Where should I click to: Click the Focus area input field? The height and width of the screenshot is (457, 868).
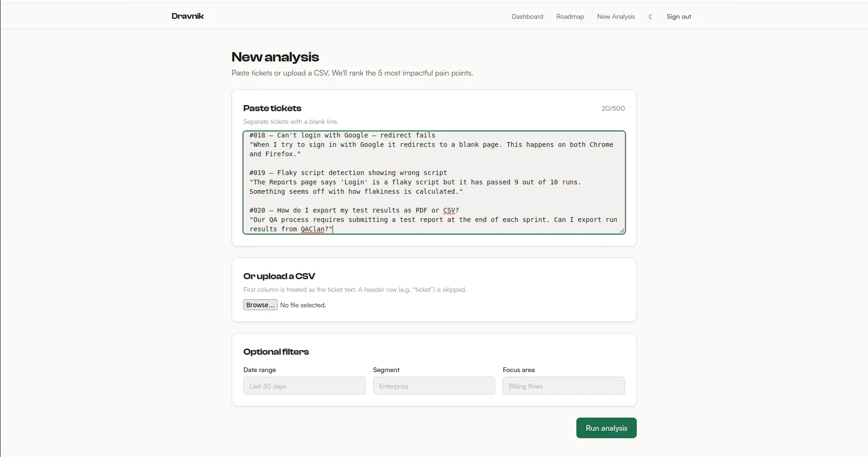click(x=564, y=386)
